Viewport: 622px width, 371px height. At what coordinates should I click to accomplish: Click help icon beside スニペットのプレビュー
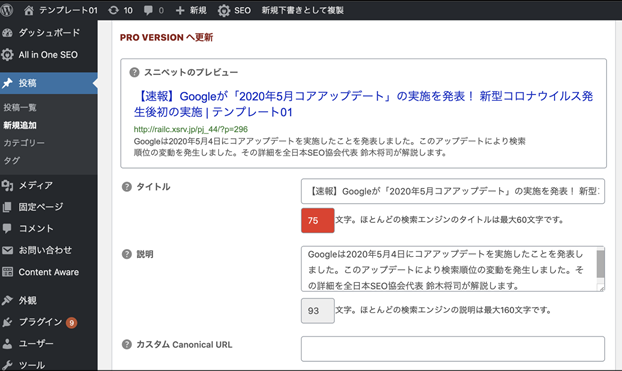pyautogui.click(x=134, y=72)
